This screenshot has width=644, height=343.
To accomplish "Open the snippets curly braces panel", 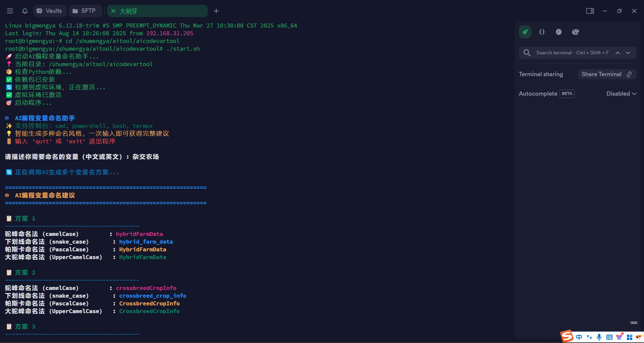I will (542, 32).
